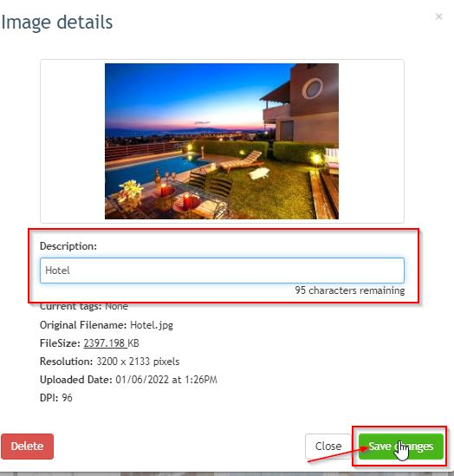Click the Uploaded Date label
The width and height of the screenshot is (454, 476).
(76, 380)
